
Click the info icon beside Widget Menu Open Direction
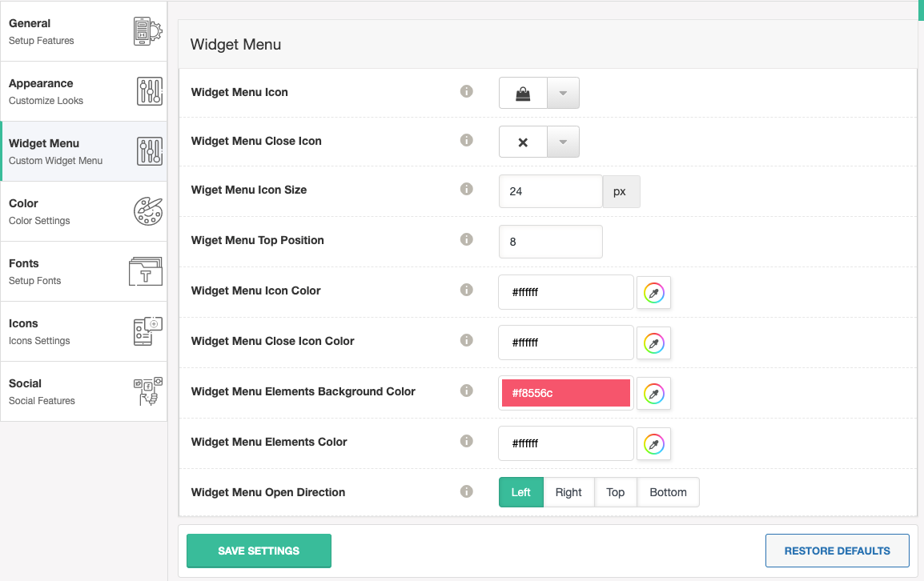pos(467,491)
